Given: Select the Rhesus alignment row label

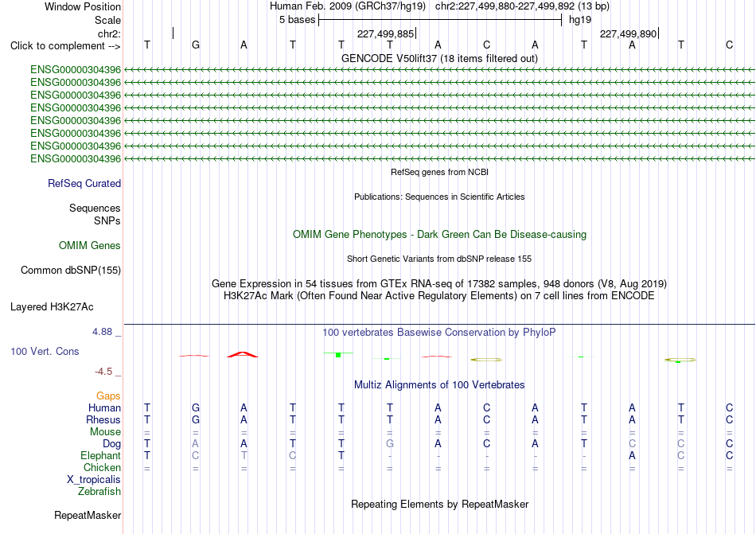Looking at the screenshot, I should 103,420.
